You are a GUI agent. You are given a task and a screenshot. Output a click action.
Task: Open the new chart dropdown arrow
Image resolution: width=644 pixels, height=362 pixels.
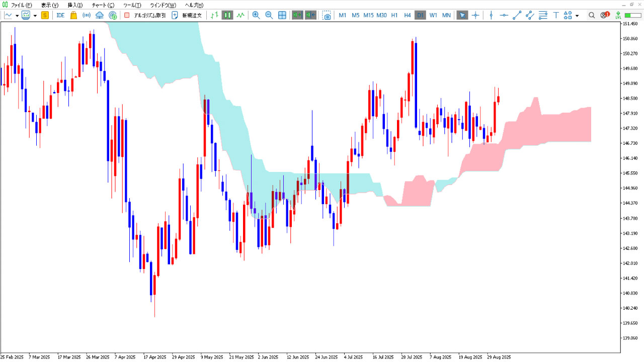coord(17,15)
